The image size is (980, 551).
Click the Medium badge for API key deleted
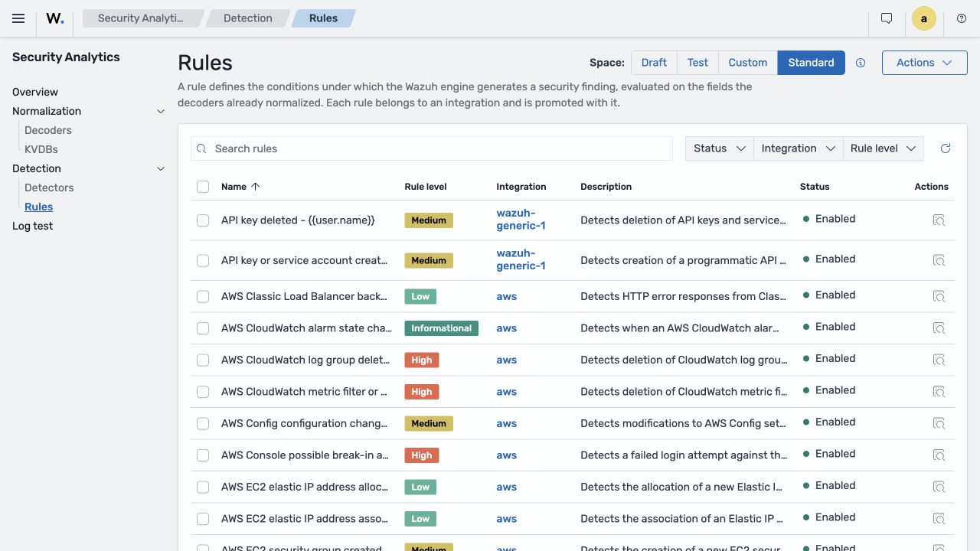(429, 220)
